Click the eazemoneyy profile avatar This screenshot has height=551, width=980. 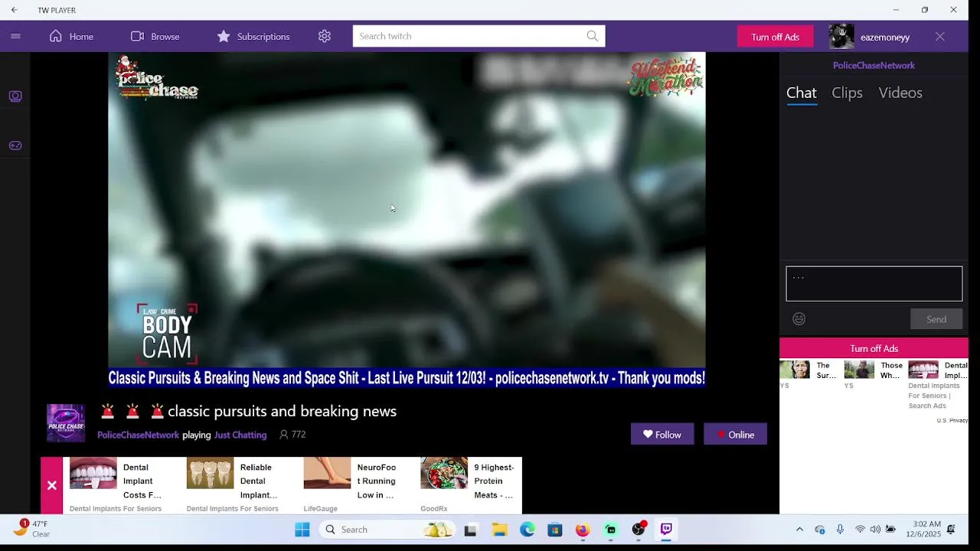pos(841,36)
